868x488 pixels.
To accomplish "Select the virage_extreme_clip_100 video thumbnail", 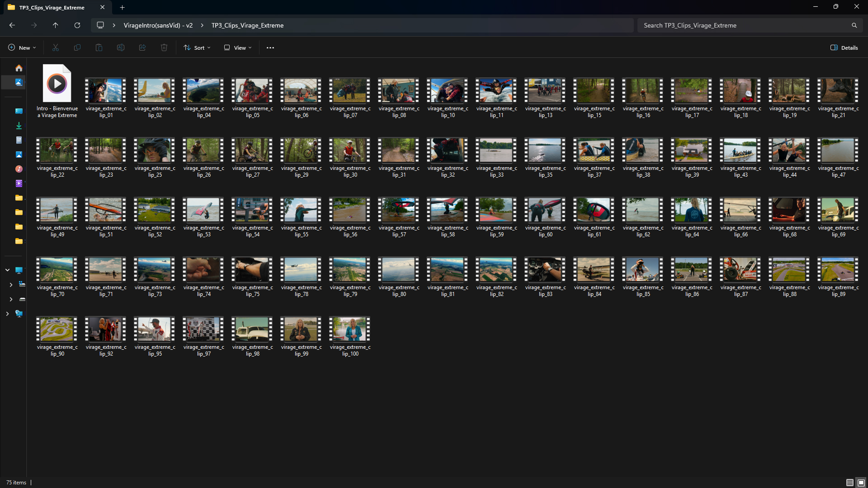I will [350, 329].
